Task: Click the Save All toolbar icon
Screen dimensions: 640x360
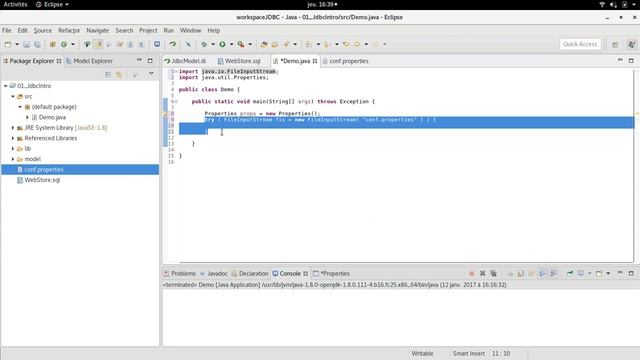Action: (x=37, y=44)
